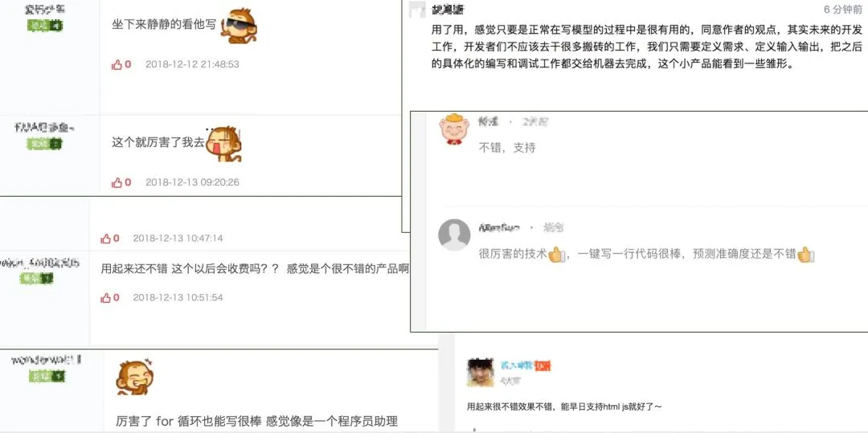
Task: Click the 2018-12-13 10:51:54 timestamp
Action: pyautogui.click(x=178, y=297)
